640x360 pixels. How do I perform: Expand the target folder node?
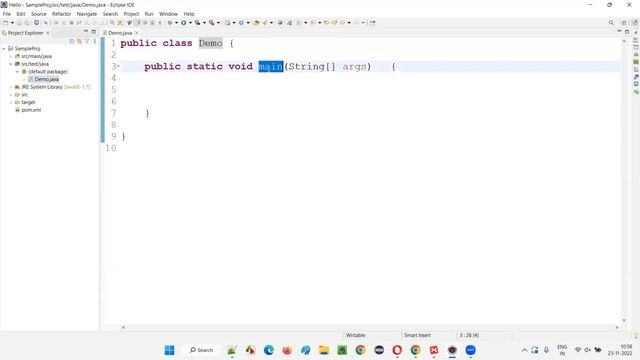tap(11, 102)
